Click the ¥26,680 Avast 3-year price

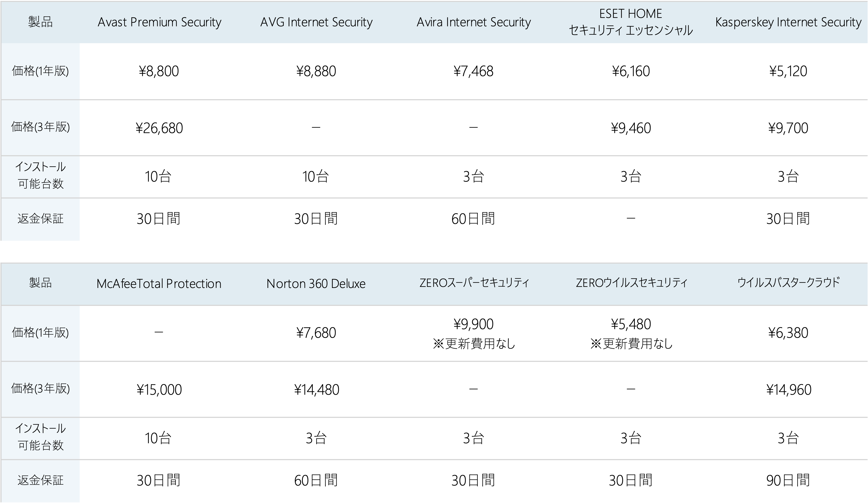point(159,128)
